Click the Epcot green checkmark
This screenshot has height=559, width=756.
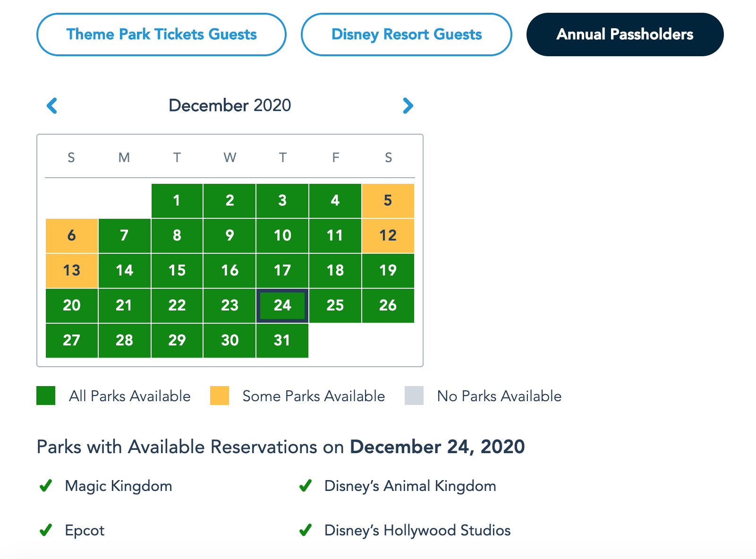click(x=46, y=530)
